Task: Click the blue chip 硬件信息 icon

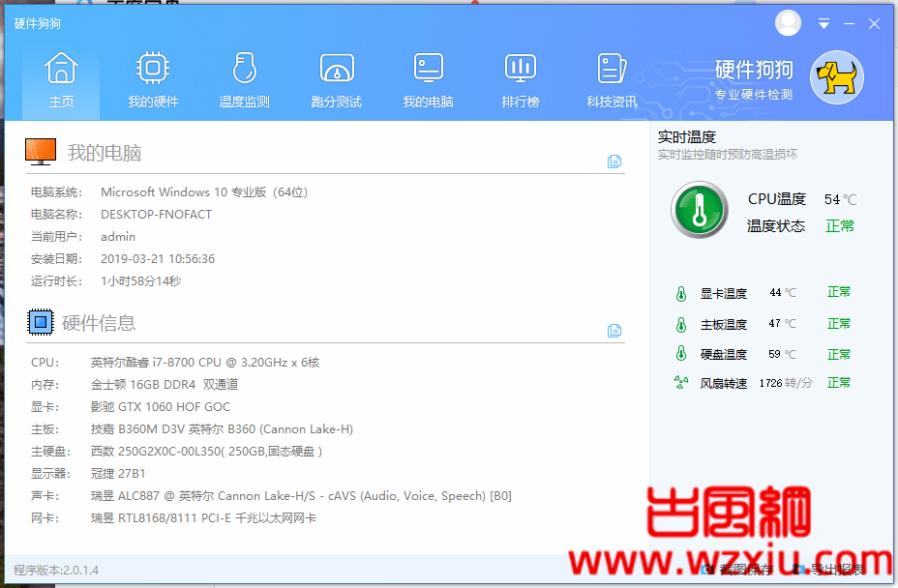Action: tap(41, 322)
